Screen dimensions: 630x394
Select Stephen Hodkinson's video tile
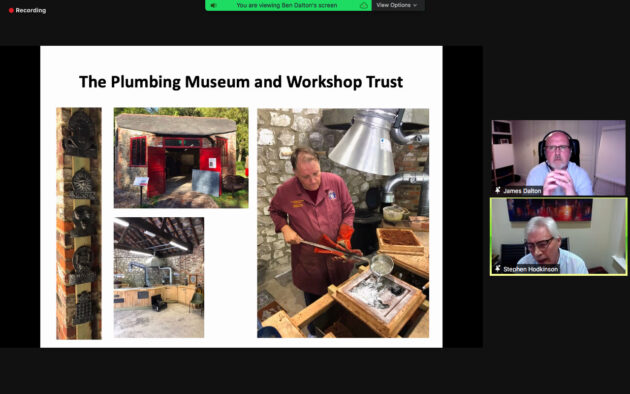click(558, 236)
